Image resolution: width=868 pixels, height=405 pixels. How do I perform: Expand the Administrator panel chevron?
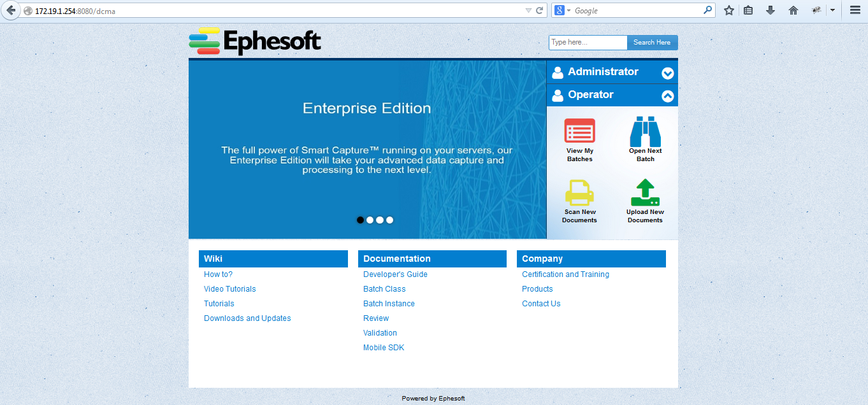click(x=668, y=73)
